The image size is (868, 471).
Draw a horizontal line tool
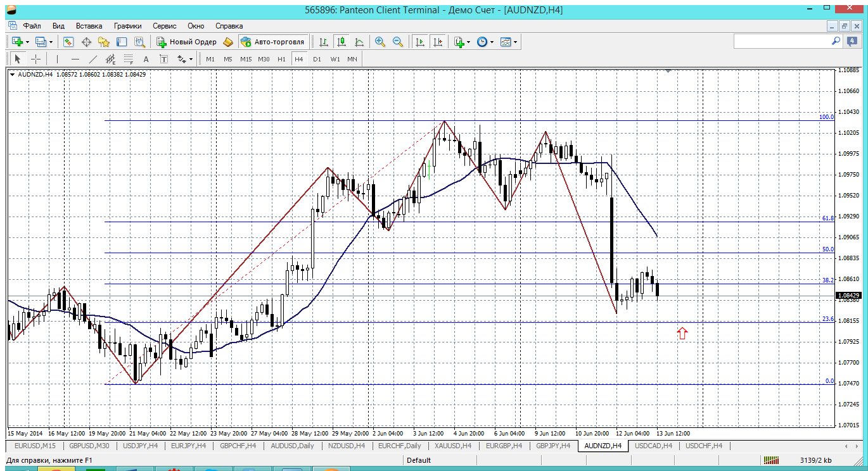tap(75, 59)
